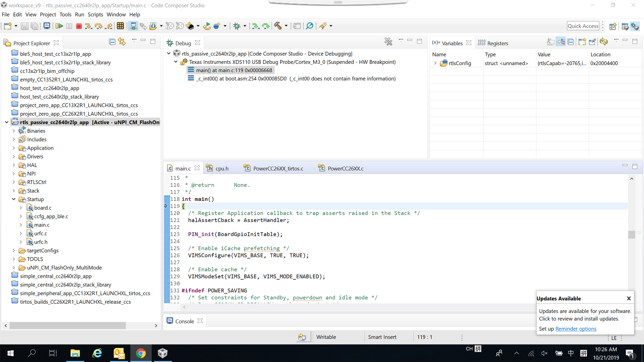Collapse the Startup folder

tap(14, 199)
